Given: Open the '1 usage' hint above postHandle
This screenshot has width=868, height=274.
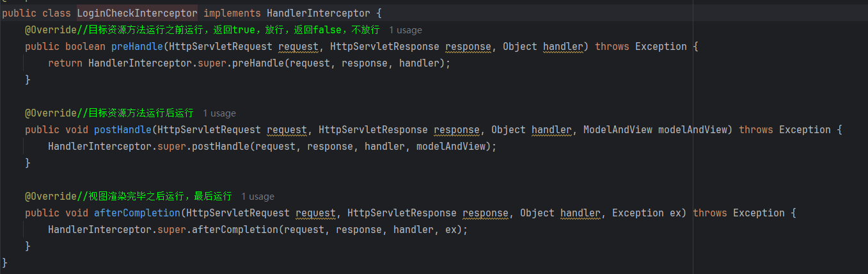Looking at the screenshot, I should tap(219, 113).
